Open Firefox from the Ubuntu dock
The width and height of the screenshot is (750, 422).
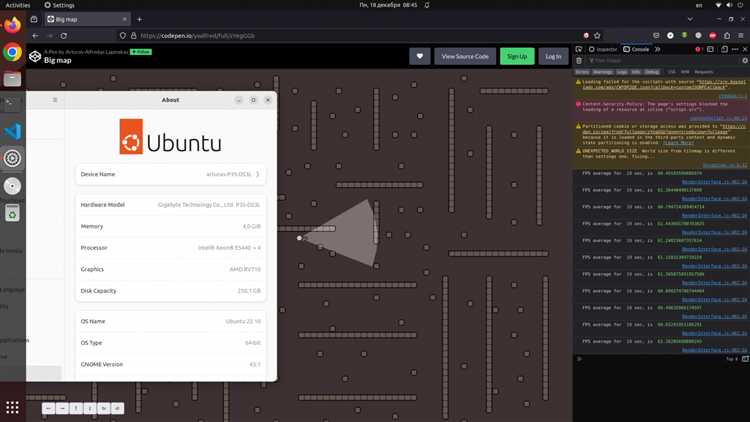12,24
